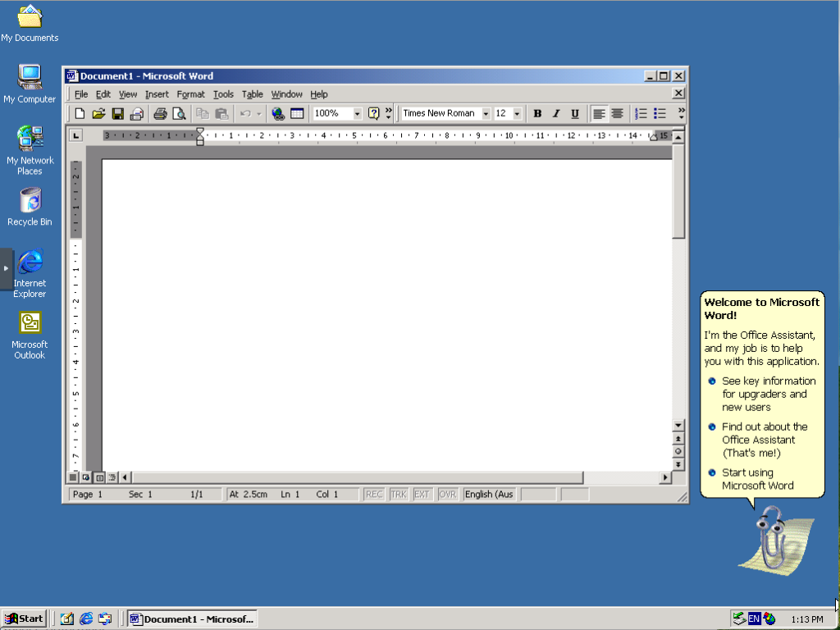
Task: Select Recycle Bin desktop icon
Action: [30, 207]
